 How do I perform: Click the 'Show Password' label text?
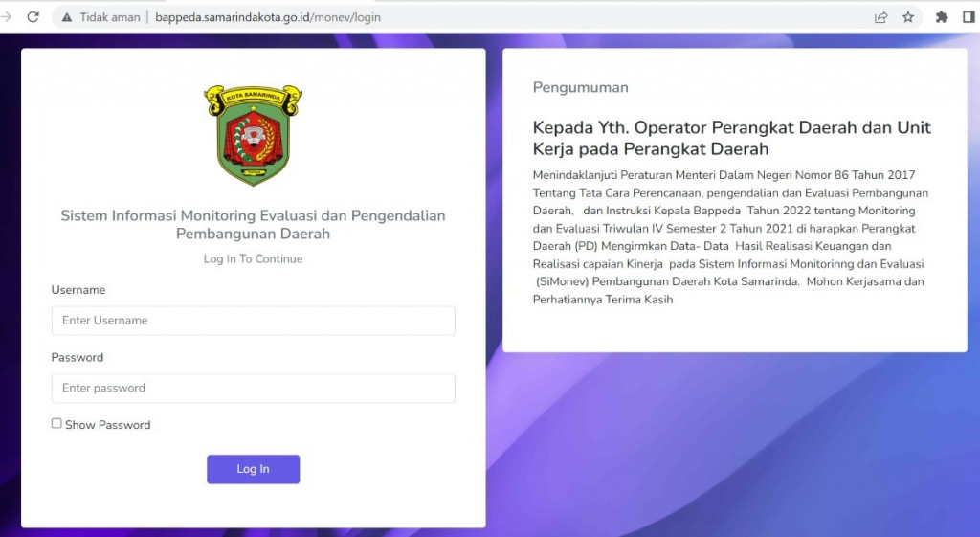tap(108, 425)
